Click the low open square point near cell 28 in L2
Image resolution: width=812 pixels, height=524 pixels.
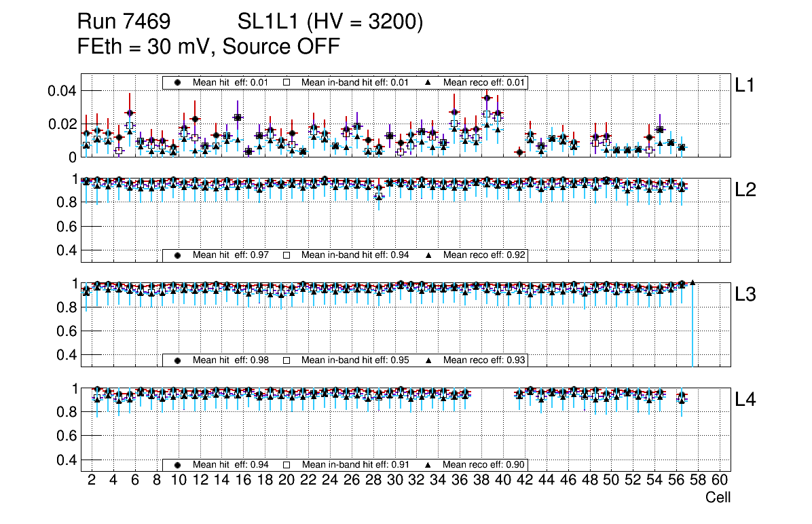(x=379, y=196)
